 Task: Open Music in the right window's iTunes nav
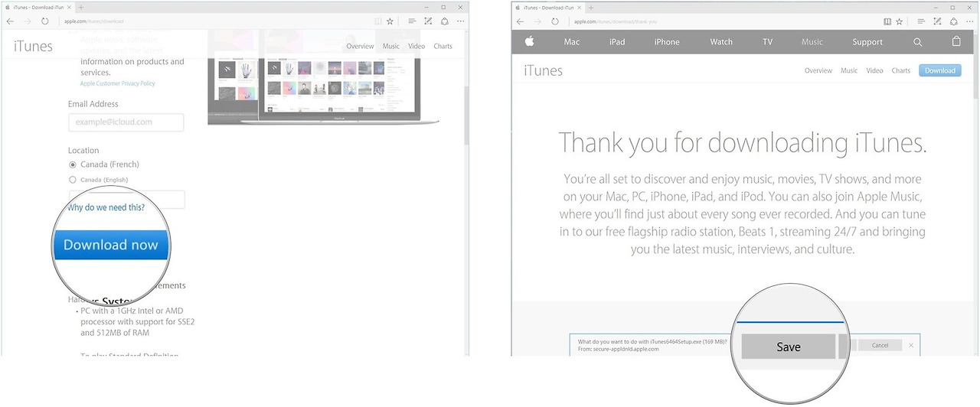849,70
